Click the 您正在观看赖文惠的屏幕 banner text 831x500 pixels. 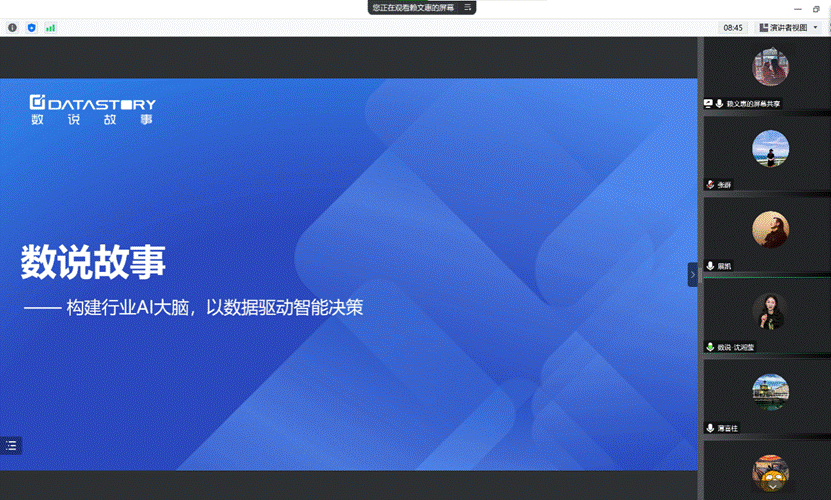tap(412, 7)
